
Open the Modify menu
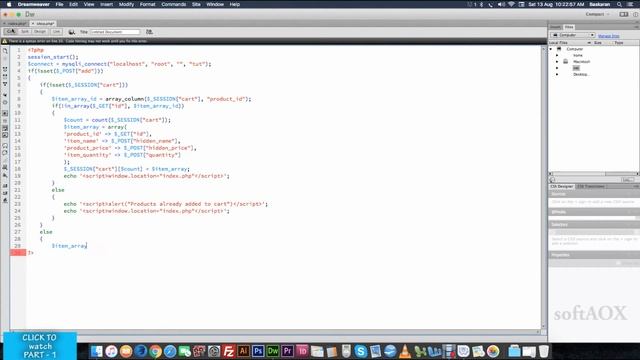(x=126, y=4)
